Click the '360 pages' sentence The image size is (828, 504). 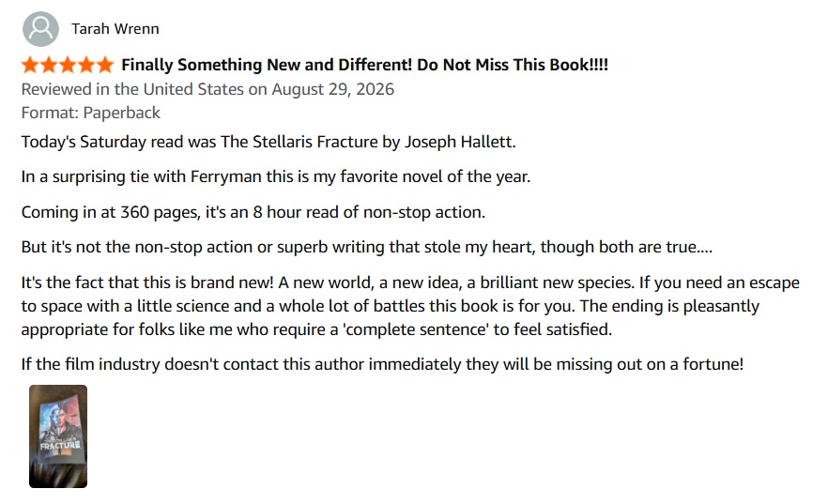tap(253, 212)
